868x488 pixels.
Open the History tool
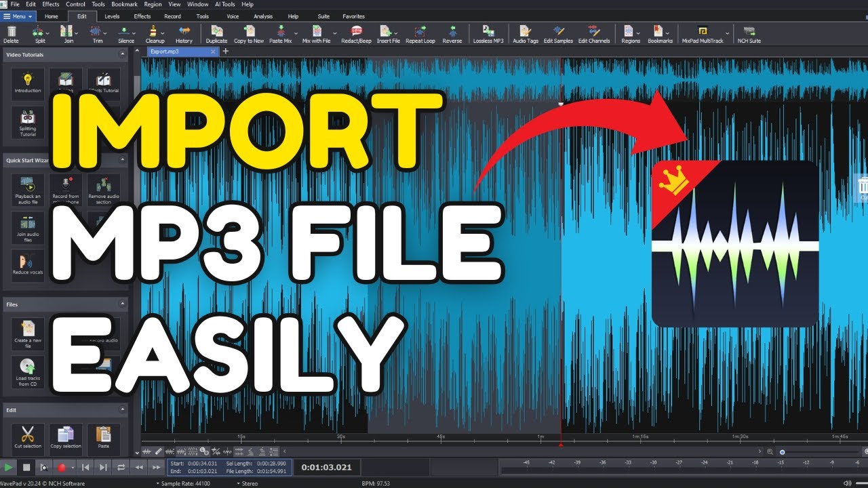[x=184, y=34]
